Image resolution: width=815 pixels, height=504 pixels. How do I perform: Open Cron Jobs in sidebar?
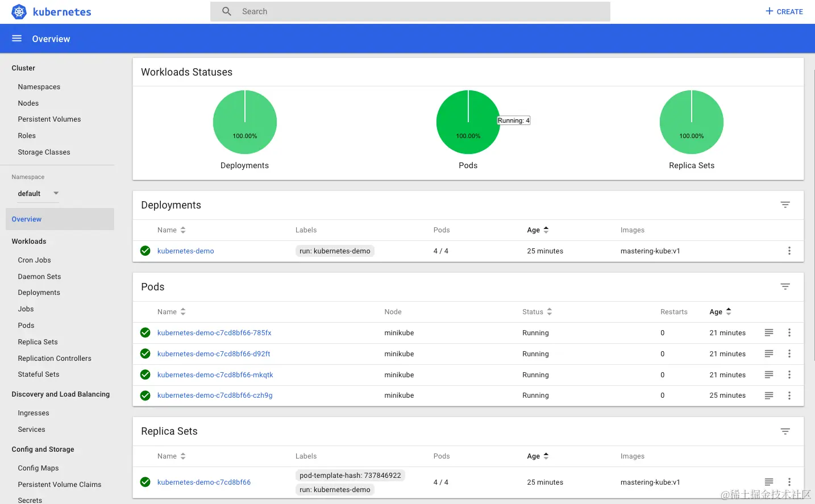(x=35, y=260)
